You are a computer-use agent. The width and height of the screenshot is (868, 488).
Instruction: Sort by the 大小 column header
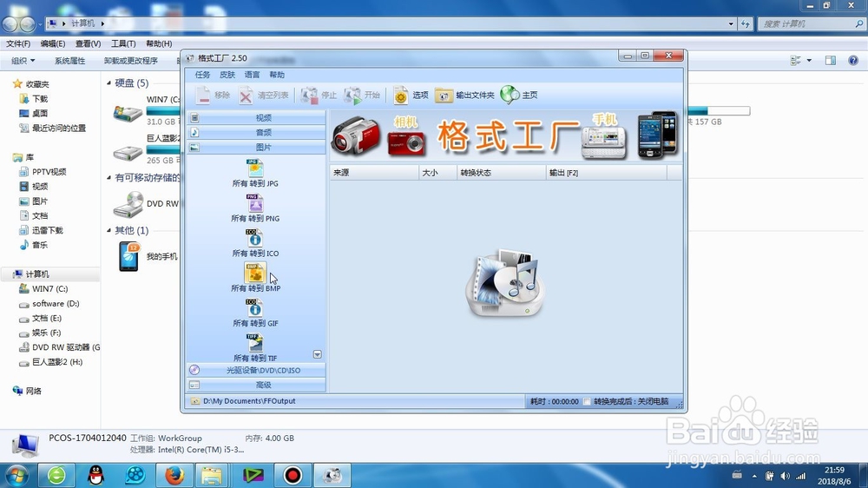tap(437, 173)
